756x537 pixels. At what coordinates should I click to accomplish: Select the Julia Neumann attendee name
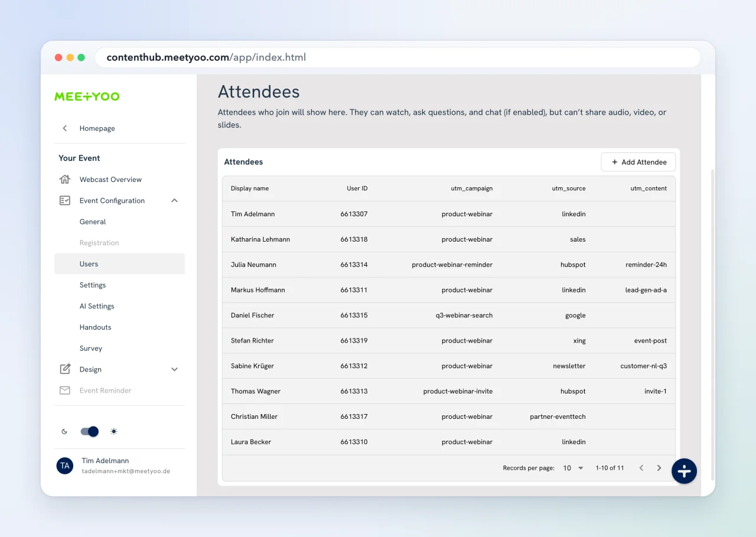pyautogui.click(x=253, y=265)
